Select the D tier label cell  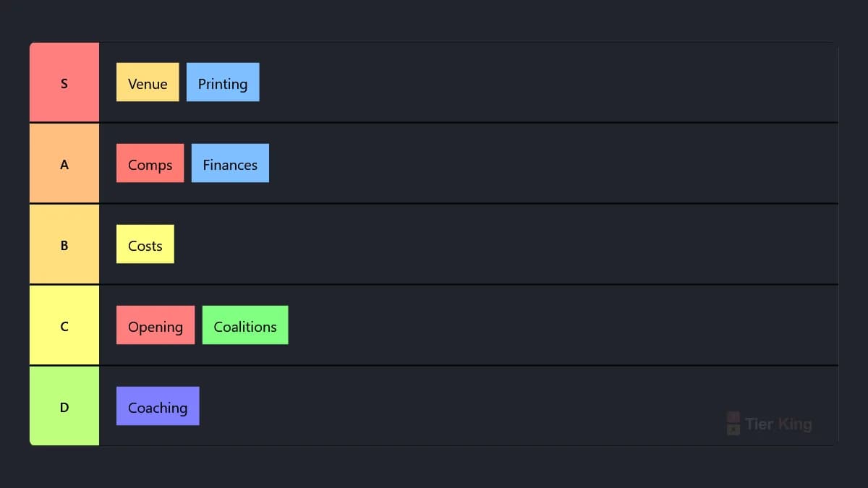click(64, 406)
